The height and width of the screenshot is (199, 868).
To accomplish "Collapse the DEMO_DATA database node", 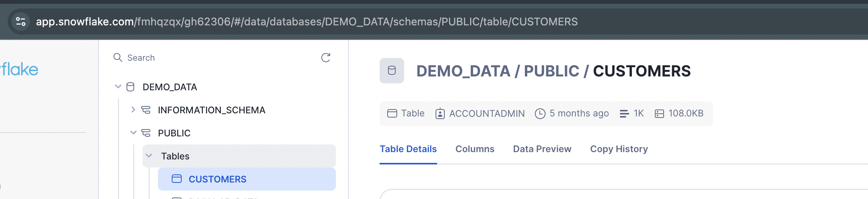I will point(118,87).
